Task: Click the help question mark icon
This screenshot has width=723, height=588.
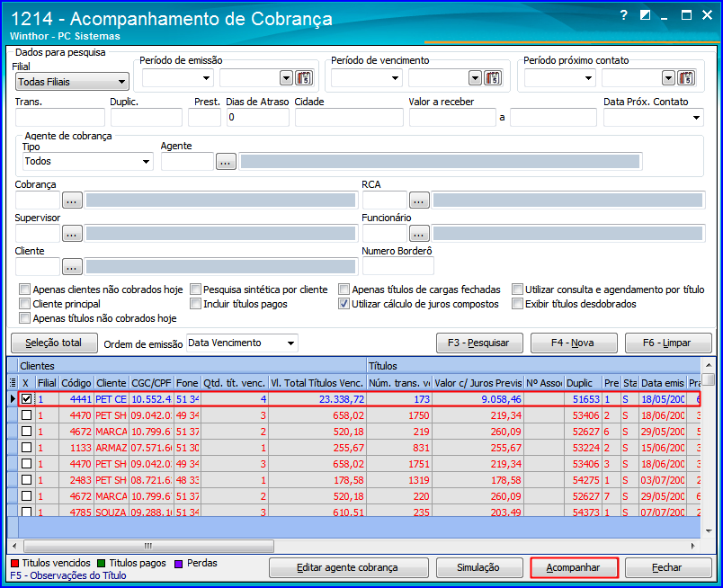Action: (x=623, y=15)
